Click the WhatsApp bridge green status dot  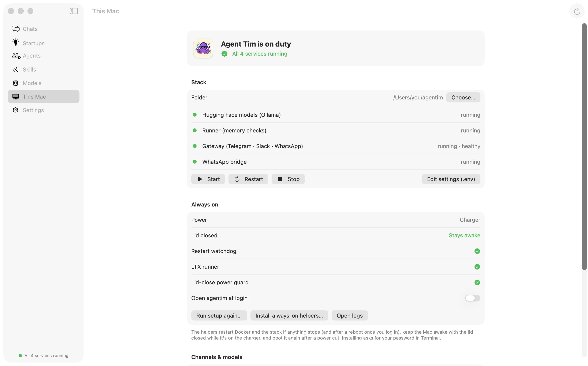pyautogui.click(x=195, y=162)
